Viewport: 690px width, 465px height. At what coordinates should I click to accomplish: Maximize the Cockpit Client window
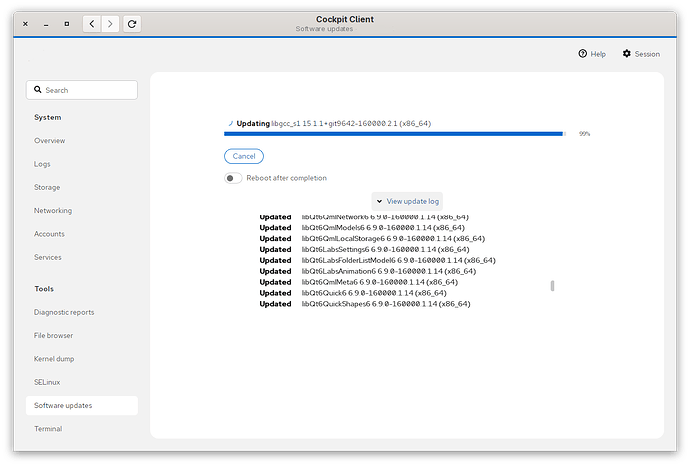click(67, 24)
